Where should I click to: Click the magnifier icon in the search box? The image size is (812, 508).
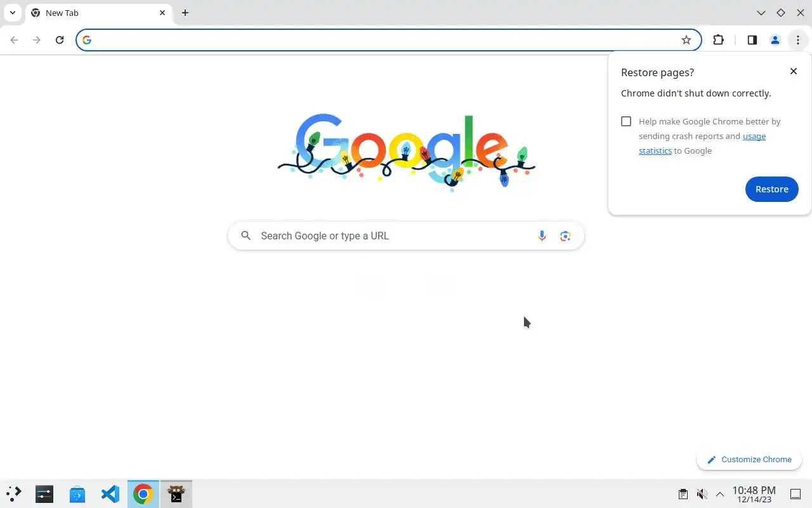coord(246,236)
